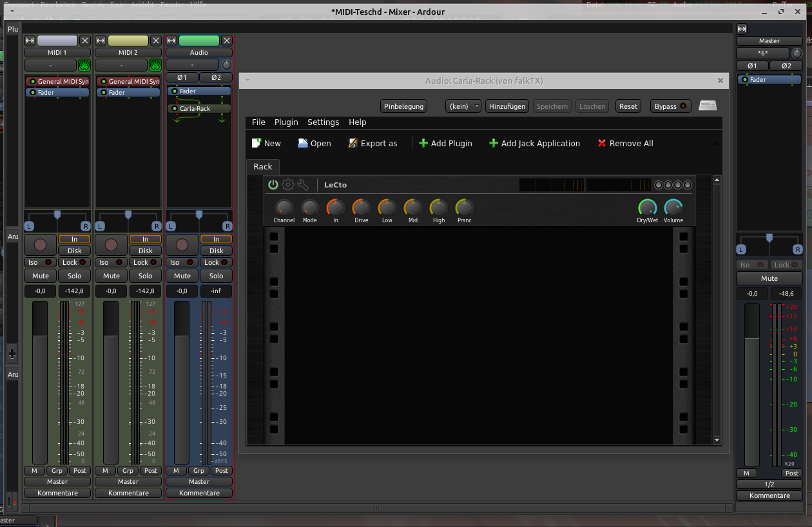Open the Carla Settings menu

tap(323, 122)
